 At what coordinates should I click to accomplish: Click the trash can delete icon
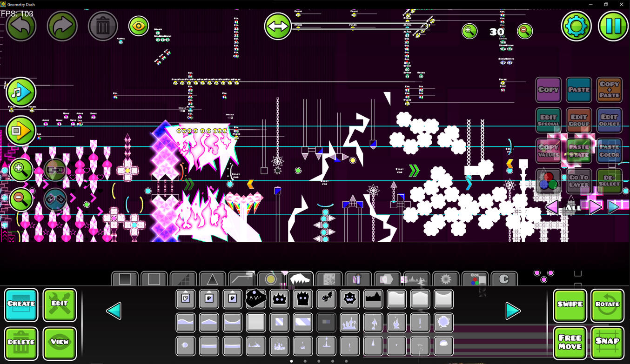103,26
